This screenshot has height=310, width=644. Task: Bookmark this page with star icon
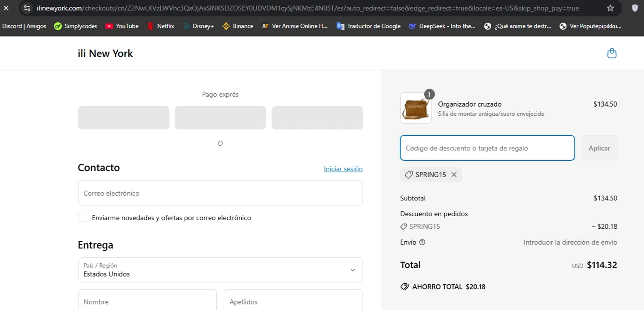pyautogui.click(x=611, y=8)
